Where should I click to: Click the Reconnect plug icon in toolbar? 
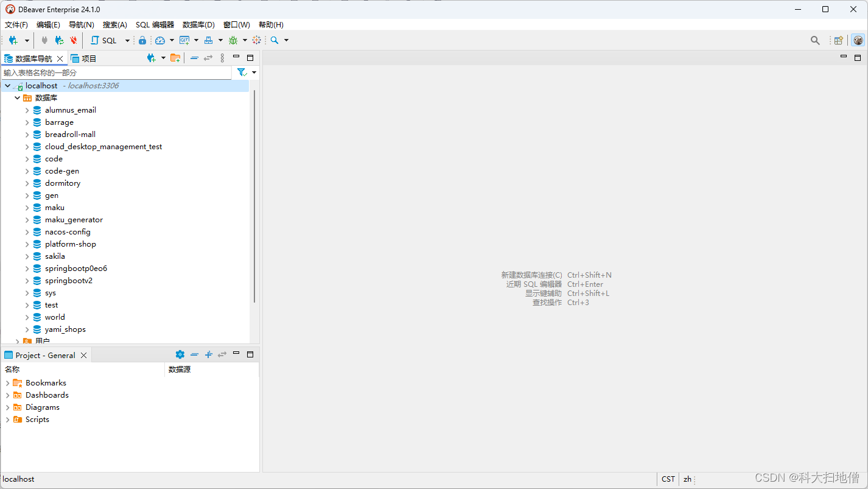[59, 40]
